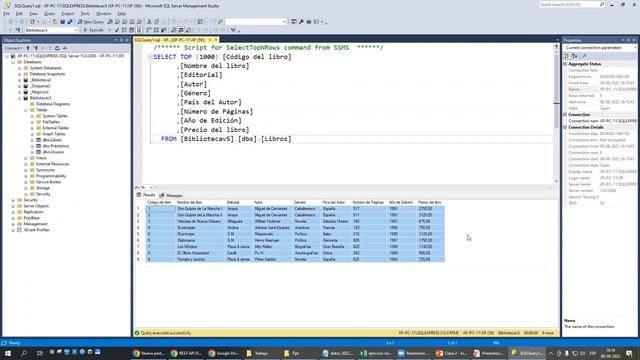Click the Nombre del libro column header

(x=200, y=202)
